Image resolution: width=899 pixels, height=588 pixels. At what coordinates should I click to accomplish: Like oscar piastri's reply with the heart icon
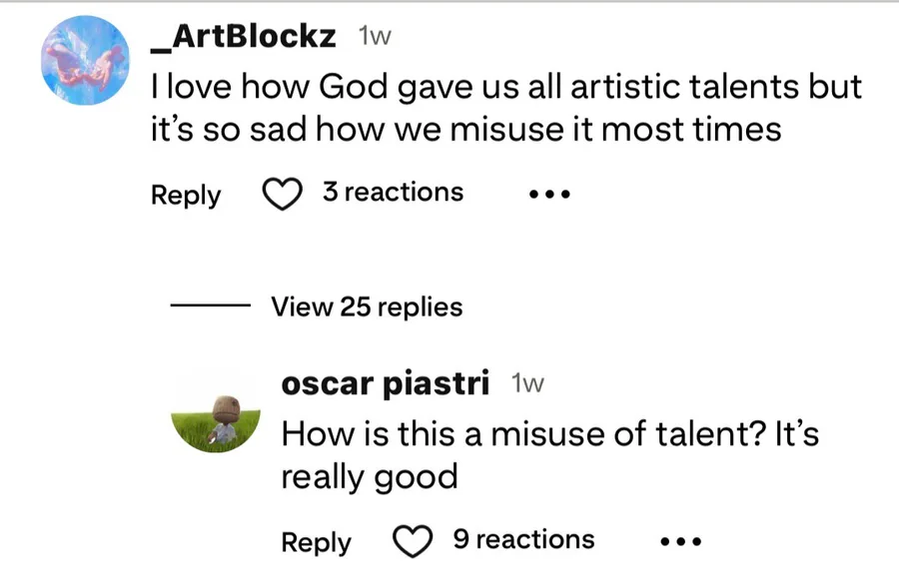pyautogui.click(x=412, y=542)
